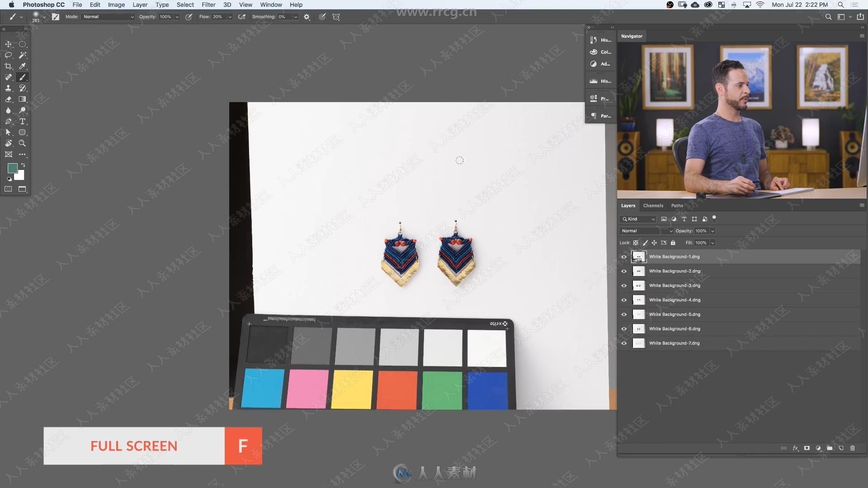The image size is (868, 488).
Task: Click the White Background-3.dng layer thumbnail
Action: click(x=638, y=285)
